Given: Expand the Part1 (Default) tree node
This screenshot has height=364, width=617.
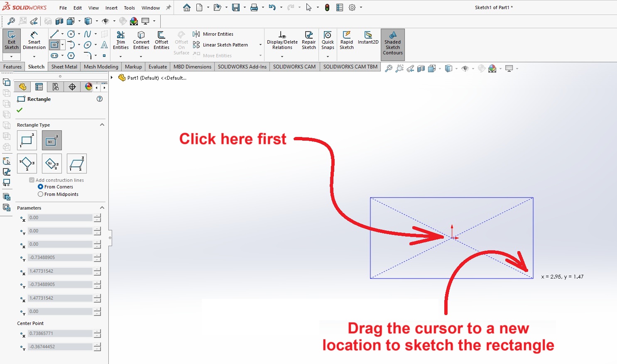Looking at the screenshot, I should 112,78.
